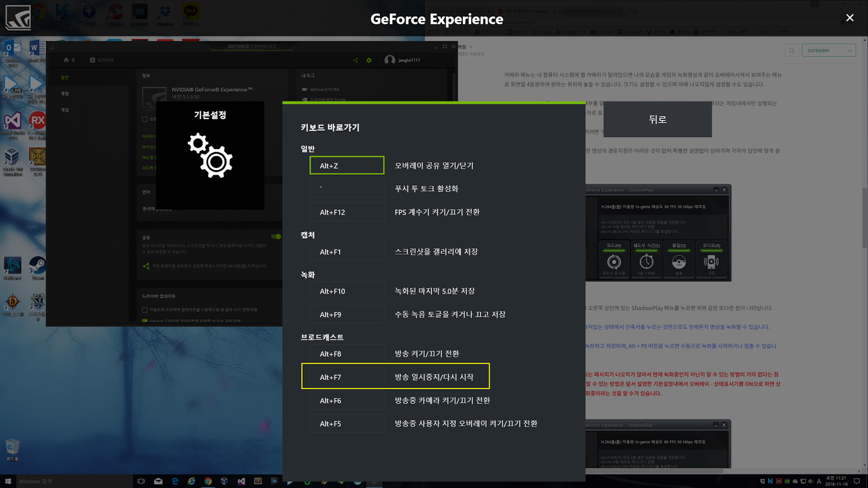Change the Alt+F6 camera toggle hotkey
The width and height of the screenshot is (868, 488).
347,401
